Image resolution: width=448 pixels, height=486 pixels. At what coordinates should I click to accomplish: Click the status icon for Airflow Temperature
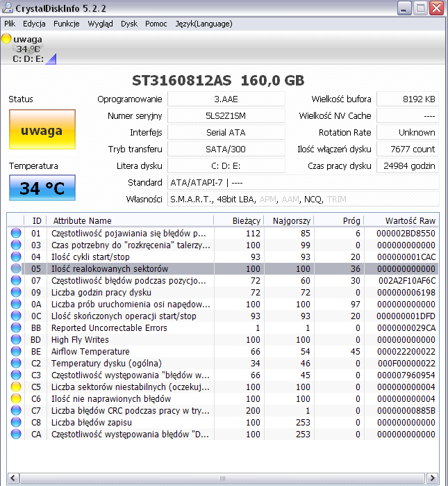[x=16, y=351]
